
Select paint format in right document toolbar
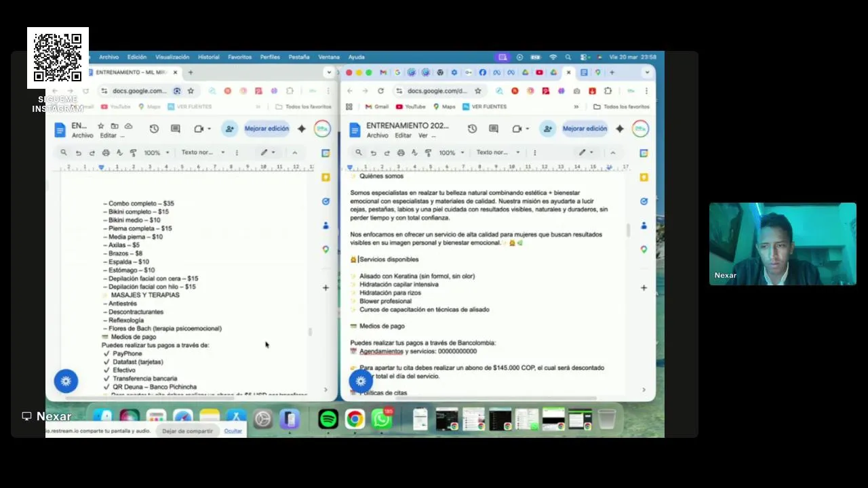click(x=428, y=152)
